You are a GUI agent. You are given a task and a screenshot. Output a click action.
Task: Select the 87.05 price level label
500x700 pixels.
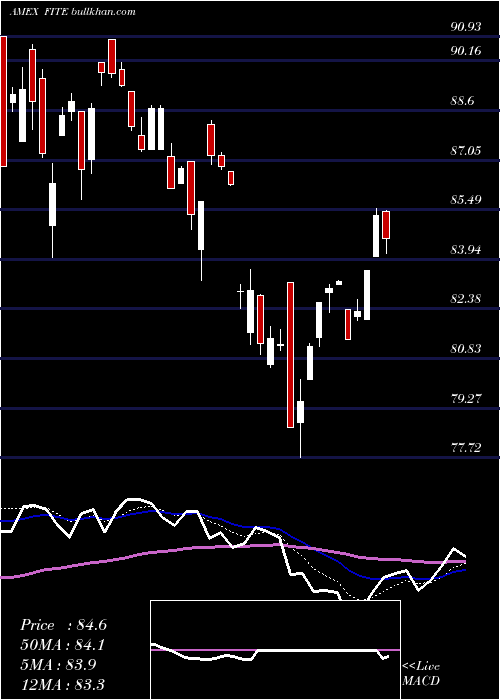466,151
